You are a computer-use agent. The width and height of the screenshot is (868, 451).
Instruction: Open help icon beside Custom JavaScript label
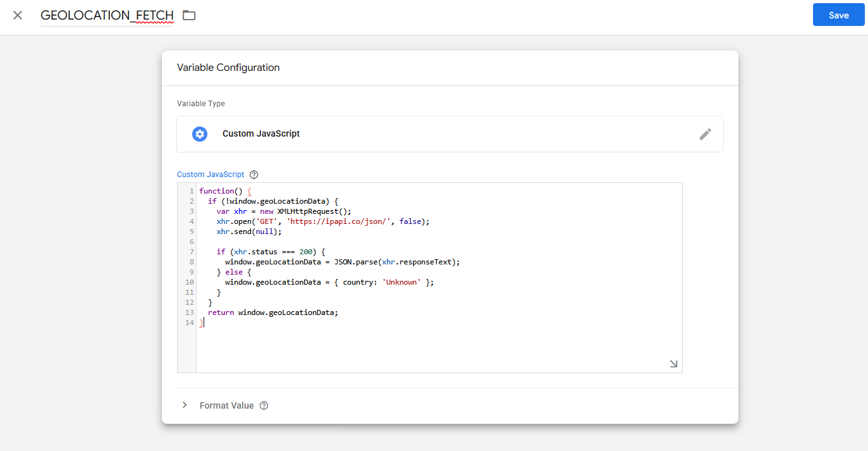[x=254, y=175]
